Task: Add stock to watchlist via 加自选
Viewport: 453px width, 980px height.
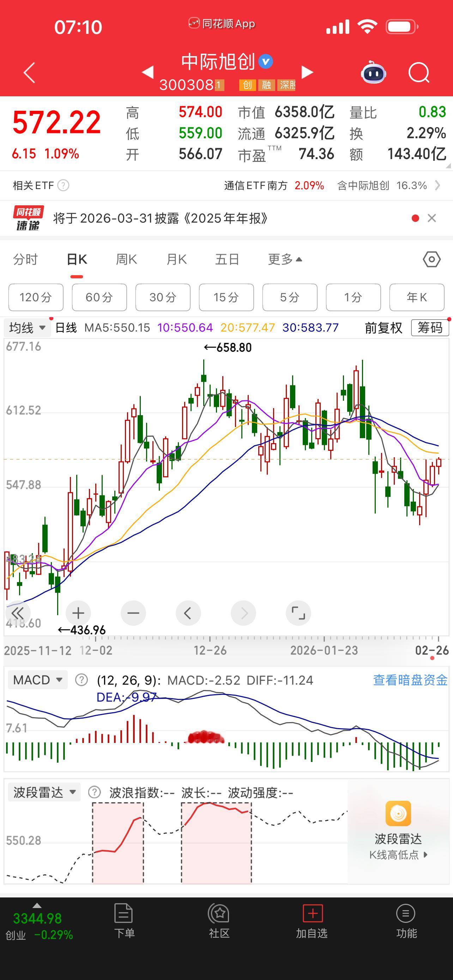Action: (x=312, y=921)
